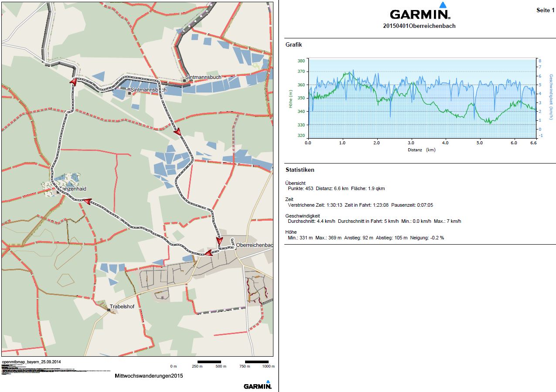
Task: Click the Grafik section heading
Action: click(x=293, y=44)
